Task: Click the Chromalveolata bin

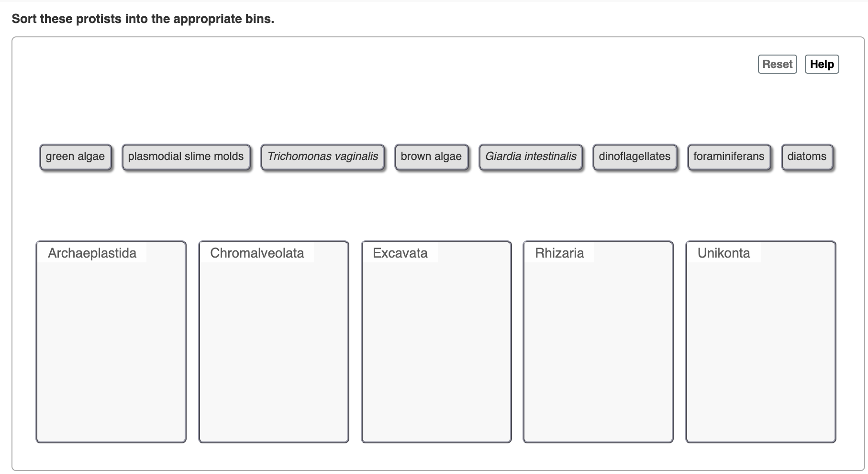Action: [x=273, y=340]
